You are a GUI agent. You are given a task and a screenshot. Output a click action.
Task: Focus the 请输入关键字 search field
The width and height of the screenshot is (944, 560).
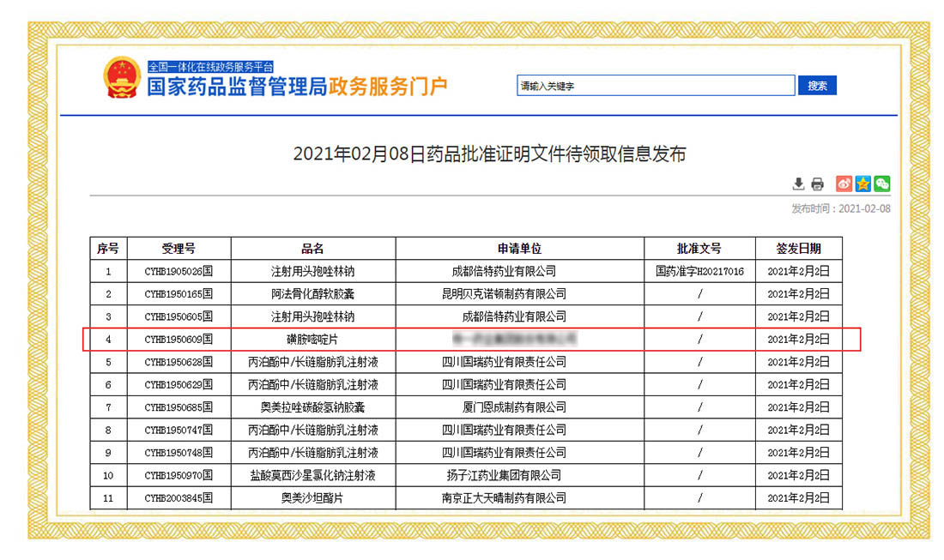coord(657,86)
